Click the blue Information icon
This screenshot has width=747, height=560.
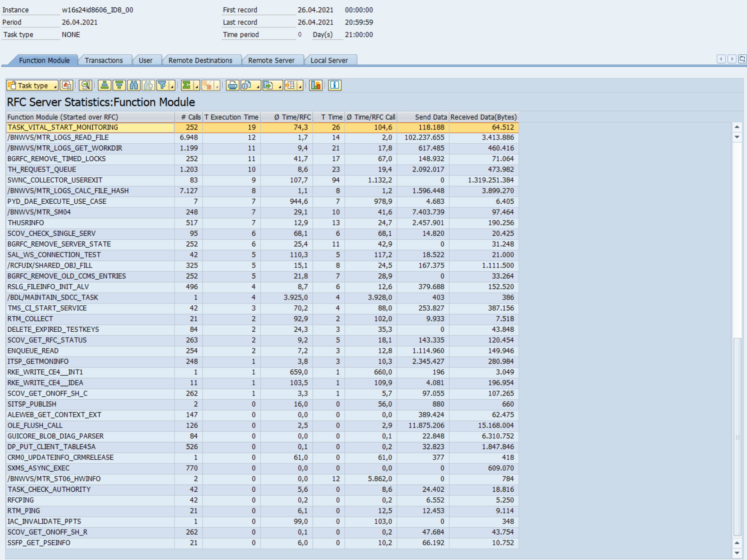pos(335,85)
